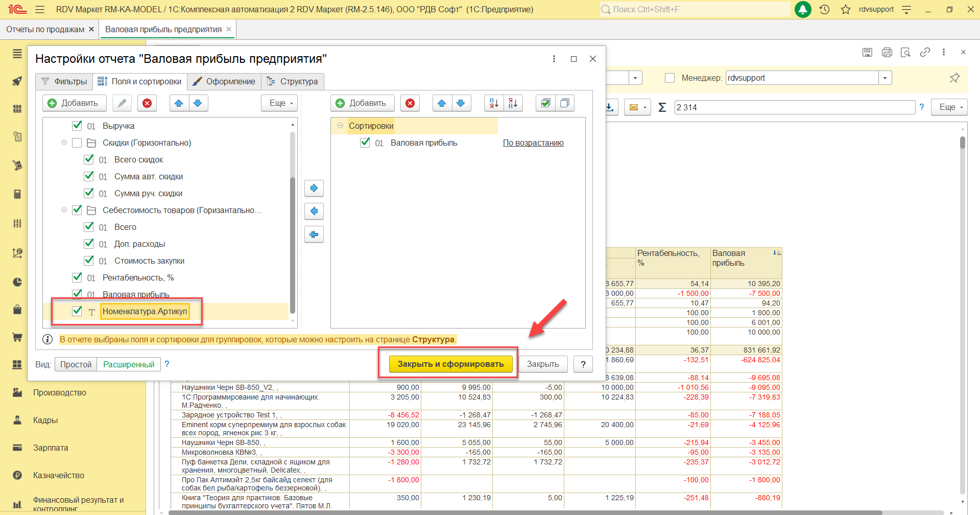Open the Структура tab

(x=293, y=81)
